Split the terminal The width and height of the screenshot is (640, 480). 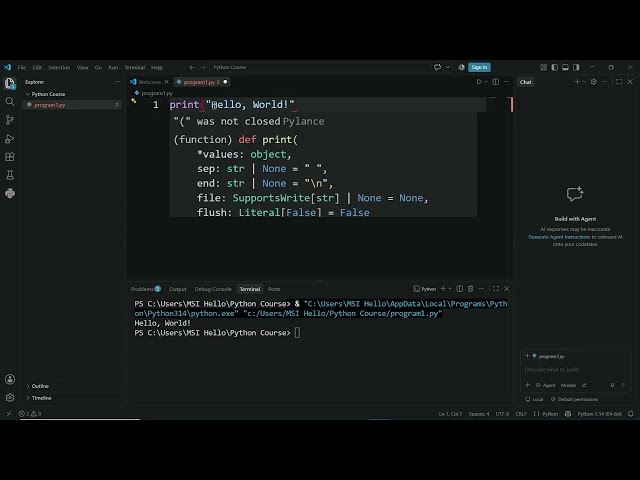(460, 289)
